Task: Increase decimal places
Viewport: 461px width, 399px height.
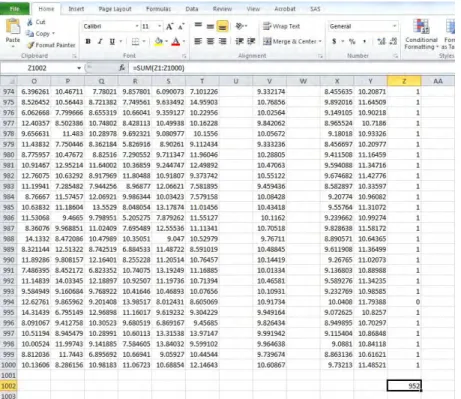Action: click(381, 41)
